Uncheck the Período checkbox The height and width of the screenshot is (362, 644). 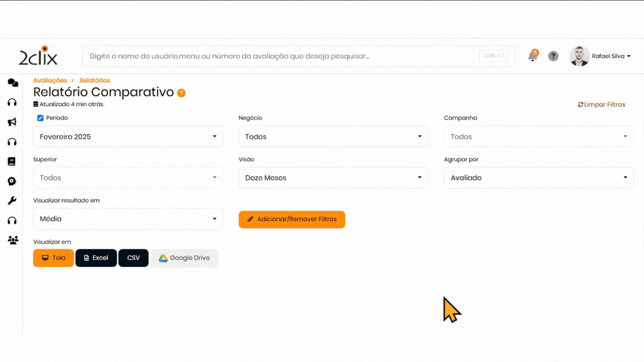tap(40, 118)
